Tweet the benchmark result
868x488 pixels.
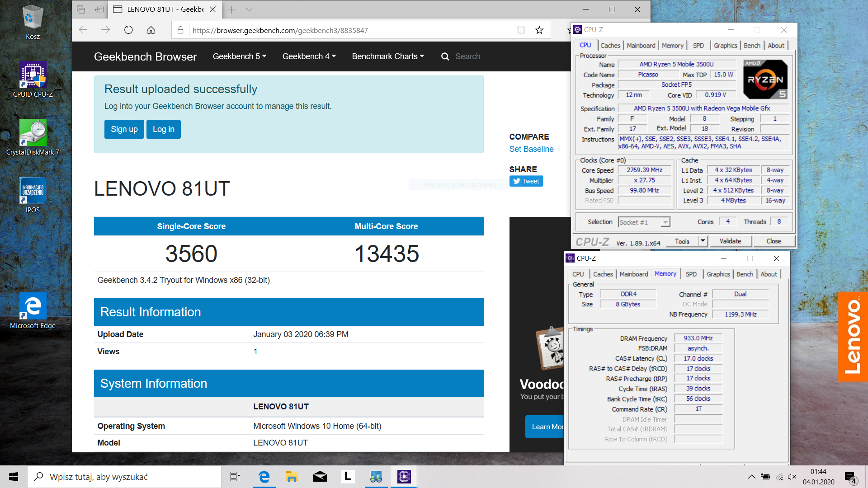(526, 181)
